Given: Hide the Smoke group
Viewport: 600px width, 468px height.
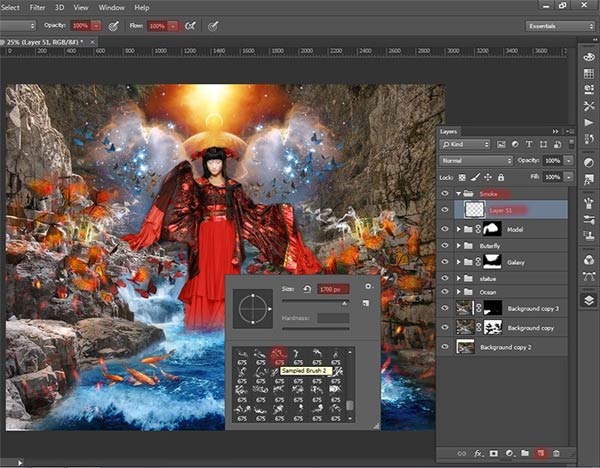Looking at the screenshot, I should [x=444, y=194].
